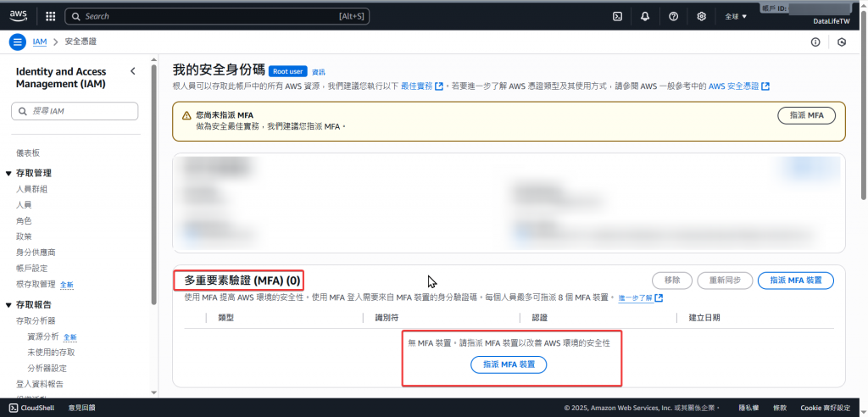Click the IAM breadcrumb link
868x417 pixels.
[x=39, y=42]
